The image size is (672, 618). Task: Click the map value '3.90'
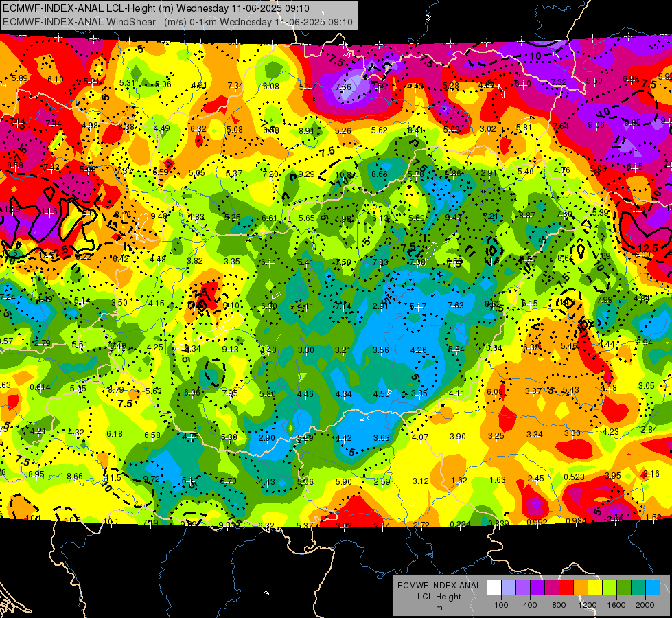pos(458,437)
